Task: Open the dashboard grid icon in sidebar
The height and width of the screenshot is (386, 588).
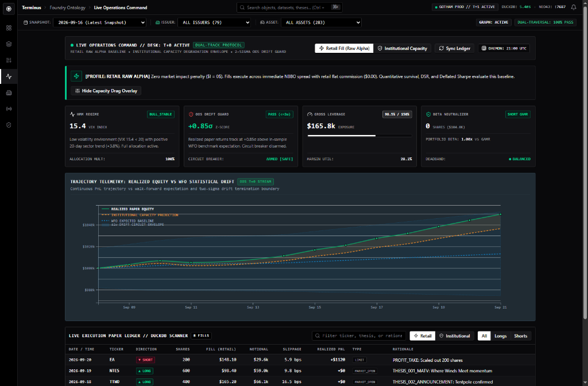Action: click(x=9, y=28)
